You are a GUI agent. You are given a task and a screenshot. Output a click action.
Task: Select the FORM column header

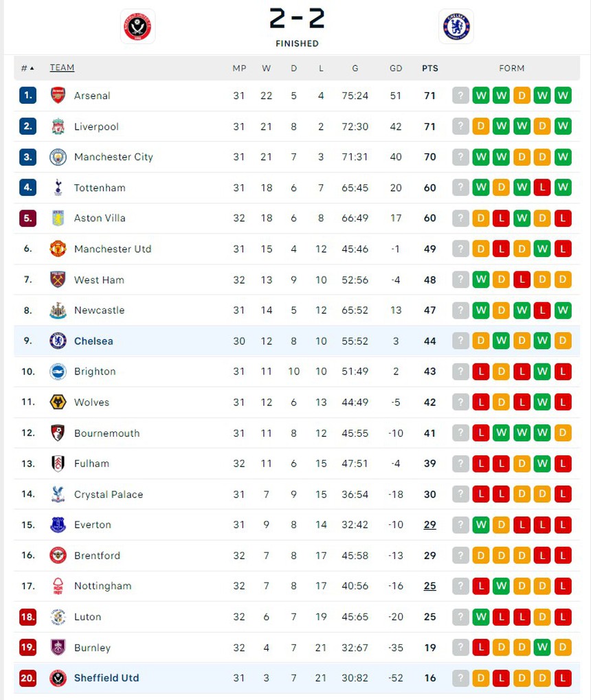click(x=512, y=68)
